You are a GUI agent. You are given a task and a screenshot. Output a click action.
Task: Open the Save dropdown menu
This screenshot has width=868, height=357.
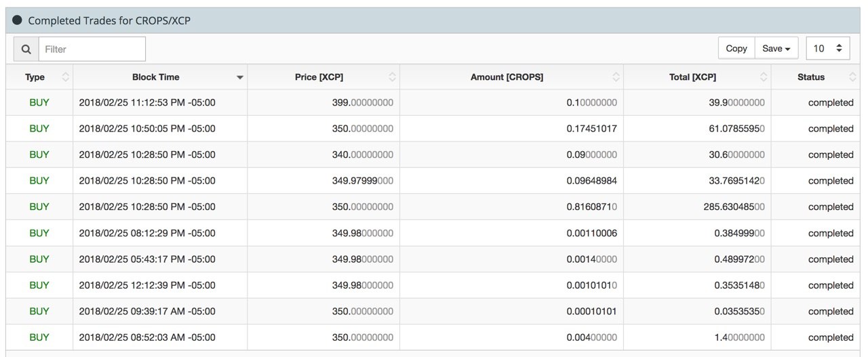776,48
